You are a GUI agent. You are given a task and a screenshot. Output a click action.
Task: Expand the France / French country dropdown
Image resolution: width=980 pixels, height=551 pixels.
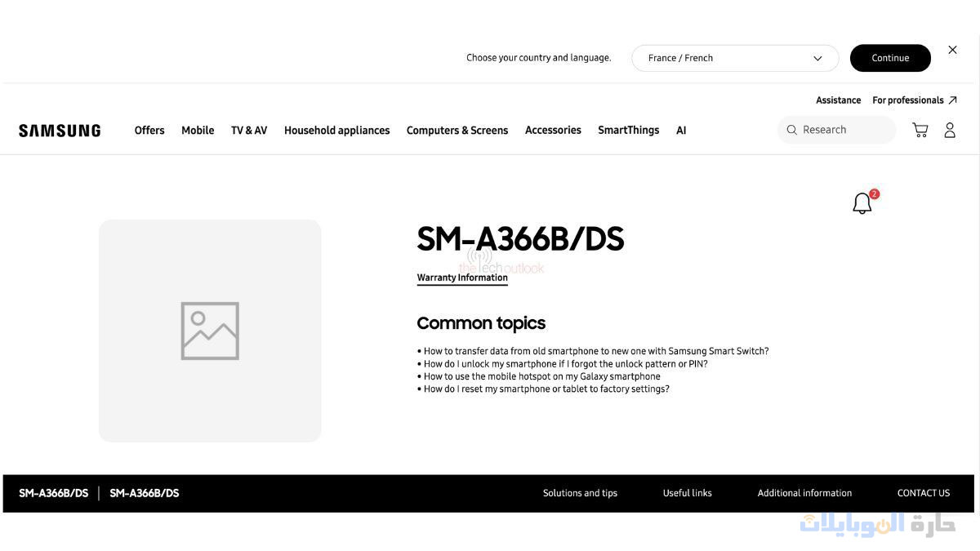coord(734,58)
